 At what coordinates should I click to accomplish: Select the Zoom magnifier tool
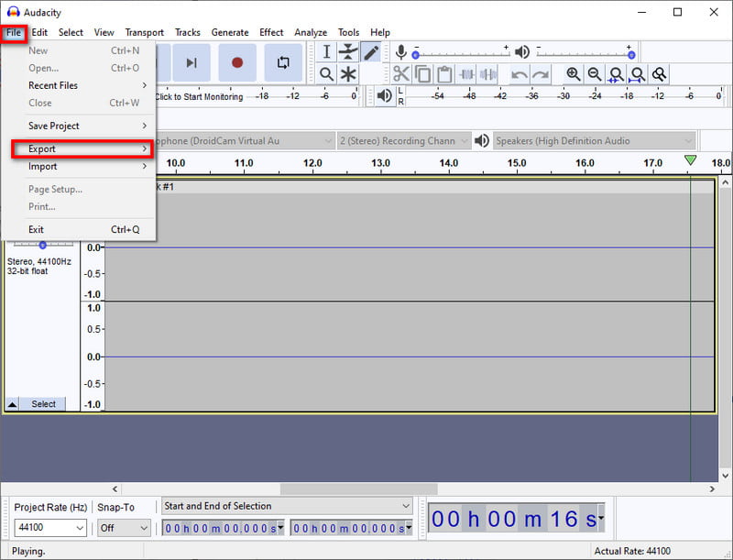point(326,74)
